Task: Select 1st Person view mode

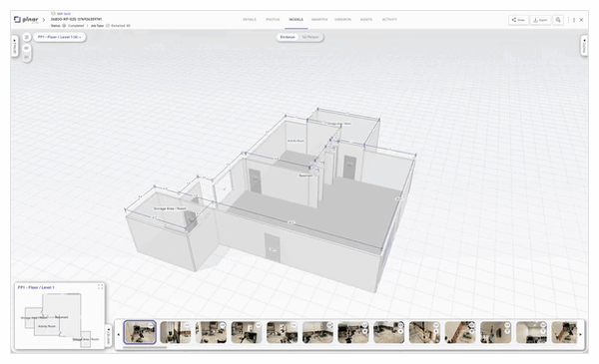Action: click(310, 37)
